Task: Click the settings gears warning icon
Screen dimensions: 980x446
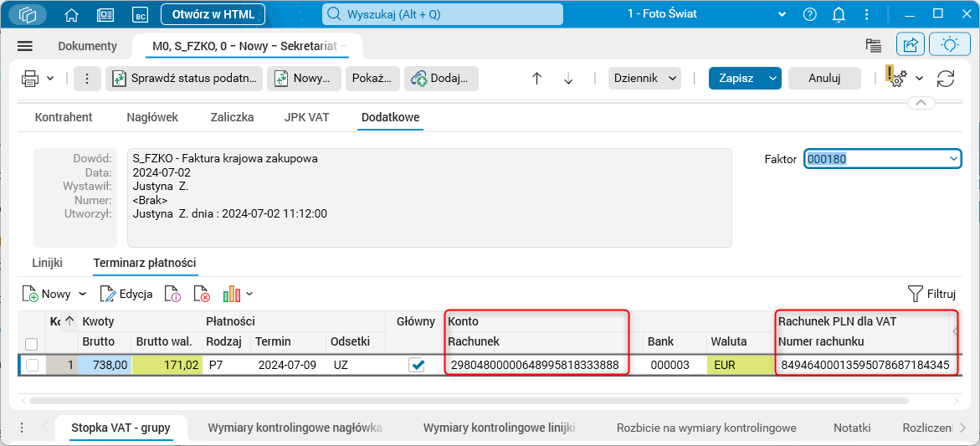Action: (896, 78)
